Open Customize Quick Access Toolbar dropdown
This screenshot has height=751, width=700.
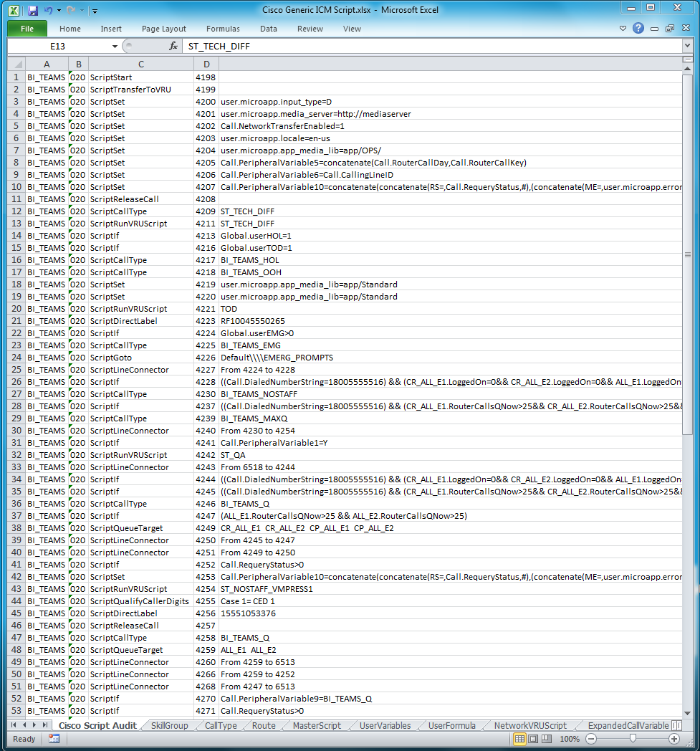point(95,11)
